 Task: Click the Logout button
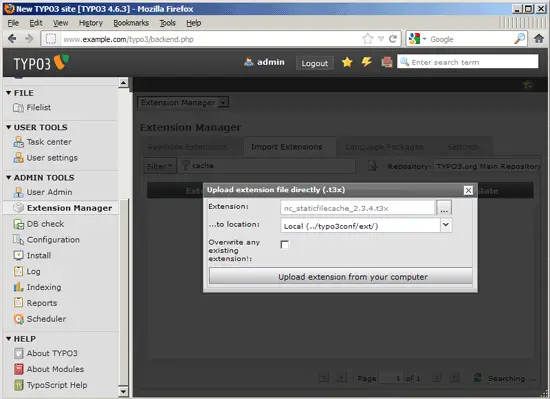click(315, 63)
